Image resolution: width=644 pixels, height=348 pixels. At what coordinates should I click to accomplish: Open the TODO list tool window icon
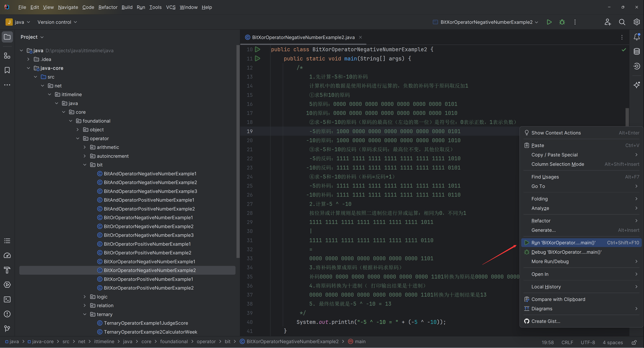(x=7, y=241)
